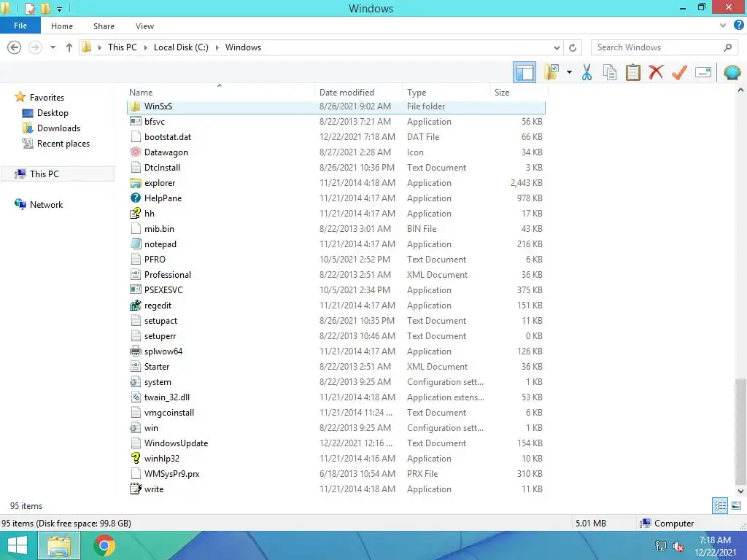This screenshot has height=560, width=747.
Task: Expand the ribbon with the chevron
Action: [x=723, y=26]
